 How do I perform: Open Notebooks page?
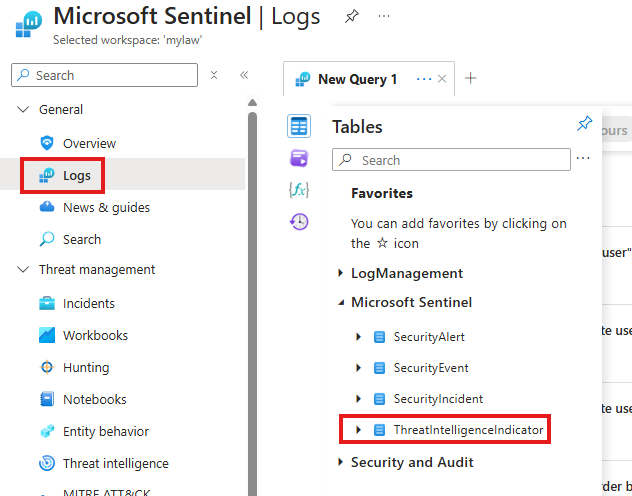click(x=95, y=399)
